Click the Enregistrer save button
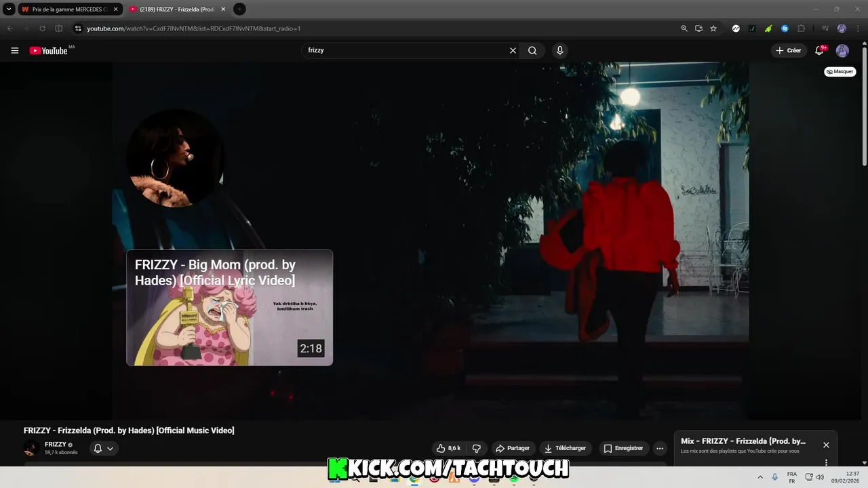This screenshot has width=868, height=488. [x=623, y=448]
